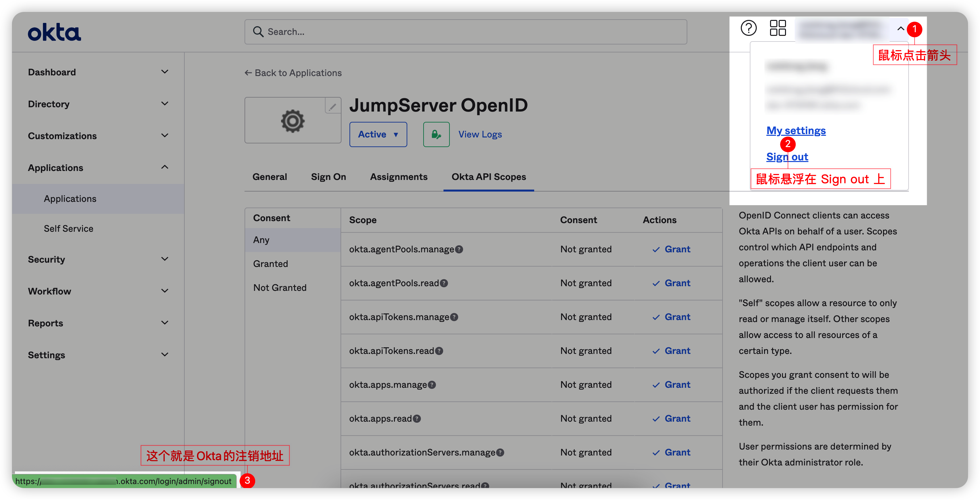Go Back to Applications

pos(293,73)
